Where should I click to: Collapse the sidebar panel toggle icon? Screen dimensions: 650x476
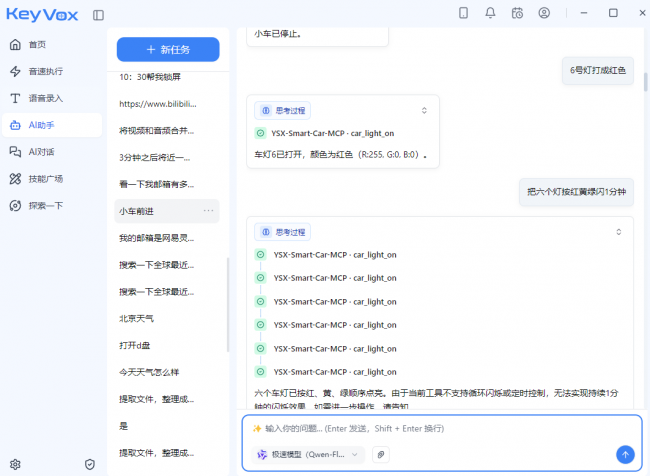click(x=98, y=15)
